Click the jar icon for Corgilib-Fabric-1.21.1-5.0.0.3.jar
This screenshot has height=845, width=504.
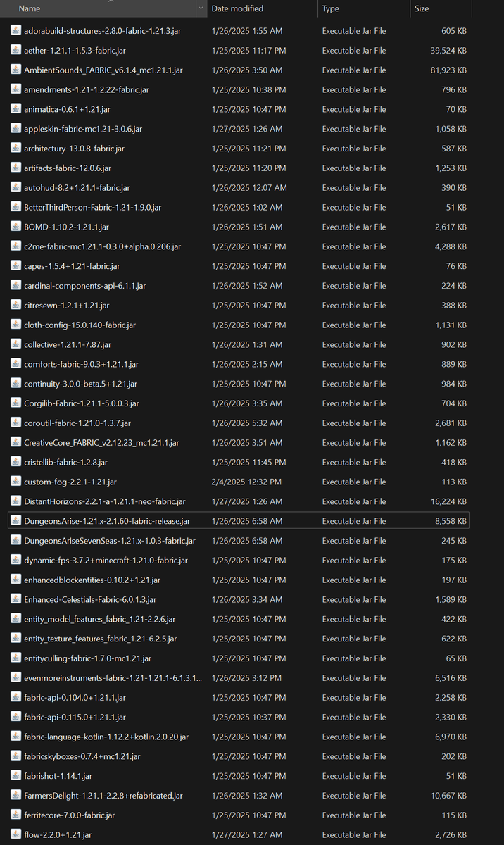coord(16,403)
